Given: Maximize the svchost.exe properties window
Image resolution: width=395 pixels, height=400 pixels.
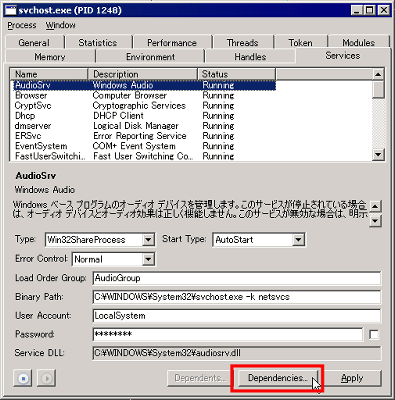Looking at the screenshot, I should (x=369, y=10).
